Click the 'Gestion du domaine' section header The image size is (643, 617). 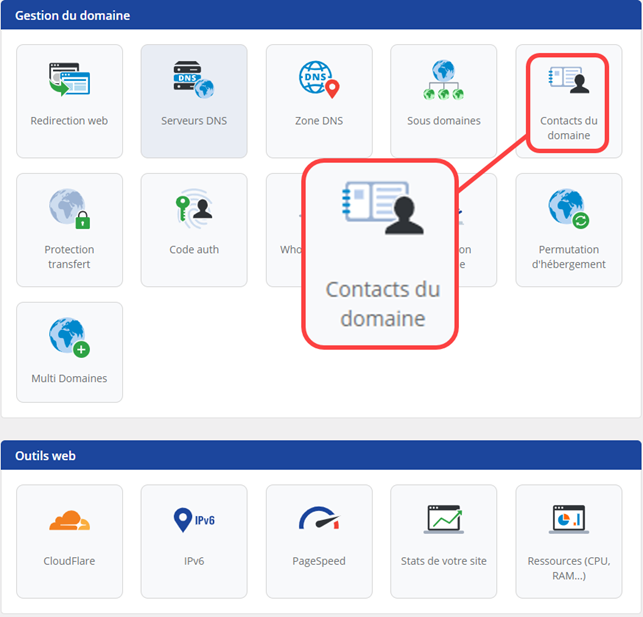(x=321, y=15)
